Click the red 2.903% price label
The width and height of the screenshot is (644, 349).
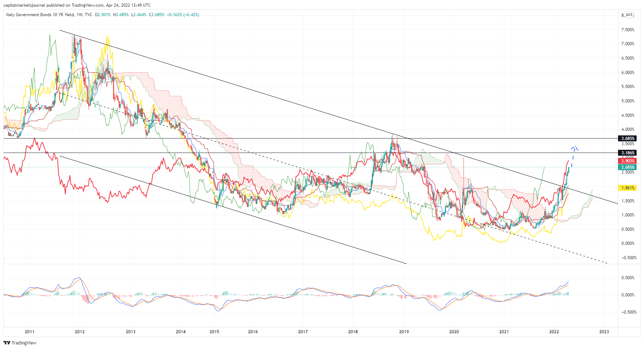pos(628,161)
